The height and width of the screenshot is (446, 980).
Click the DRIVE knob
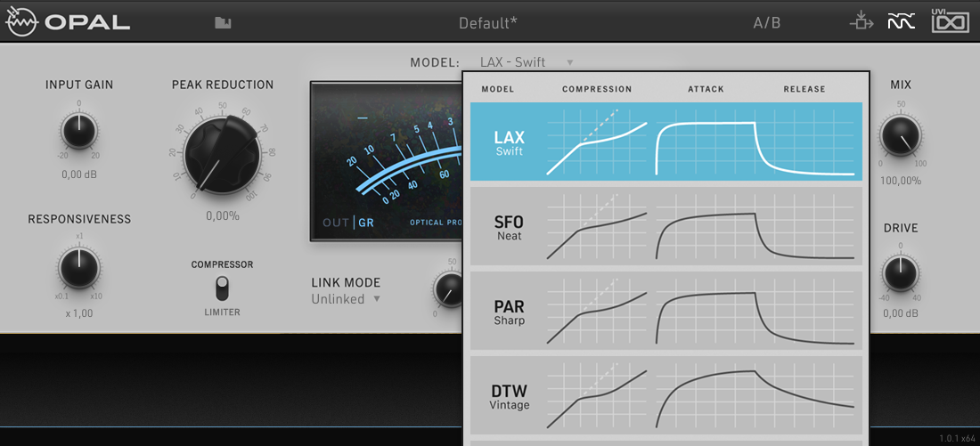tap(900, 273)
